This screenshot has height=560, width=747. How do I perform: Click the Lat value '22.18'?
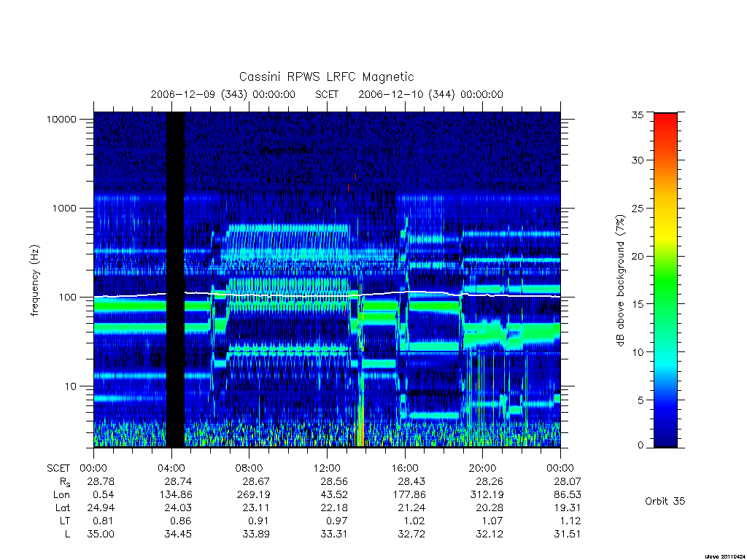(x=334, y=507)
